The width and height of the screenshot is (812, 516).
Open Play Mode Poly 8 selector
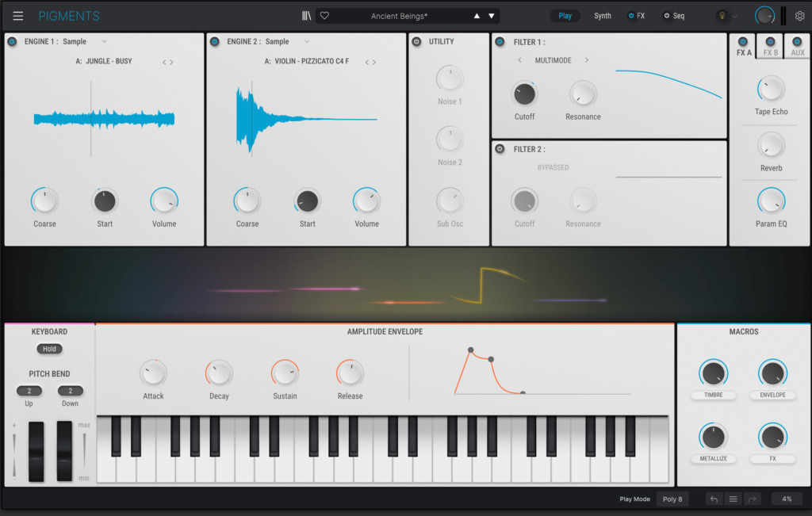(x=672, y=499)
